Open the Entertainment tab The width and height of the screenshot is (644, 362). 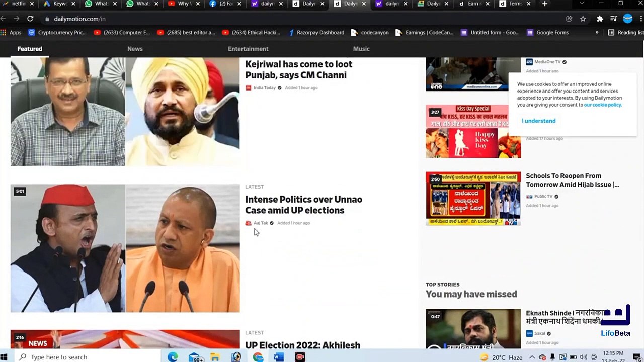(x=248, y=49)
